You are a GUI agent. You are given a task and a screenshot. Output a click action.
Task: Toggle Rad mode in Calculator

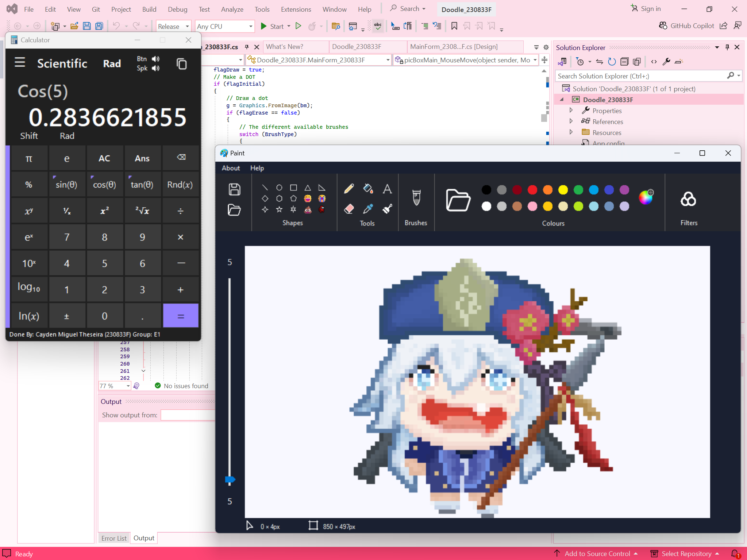(x=112, y=63)
